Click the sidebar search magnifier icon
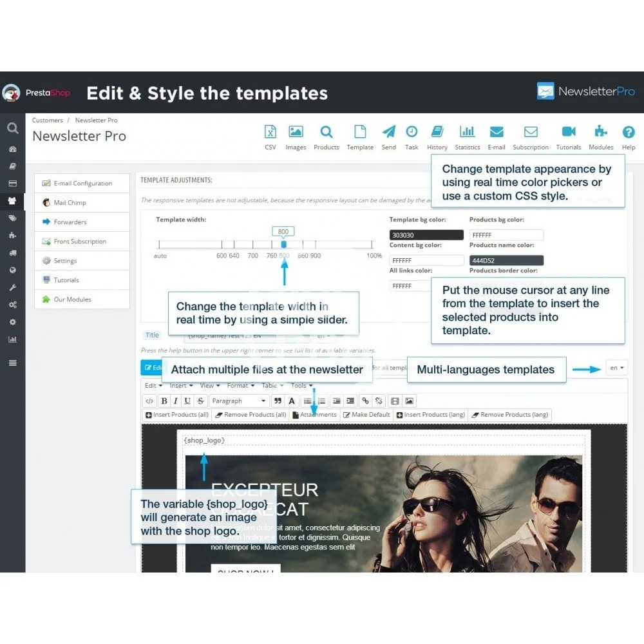The image size is (644, 644). (x=12, y=128)
